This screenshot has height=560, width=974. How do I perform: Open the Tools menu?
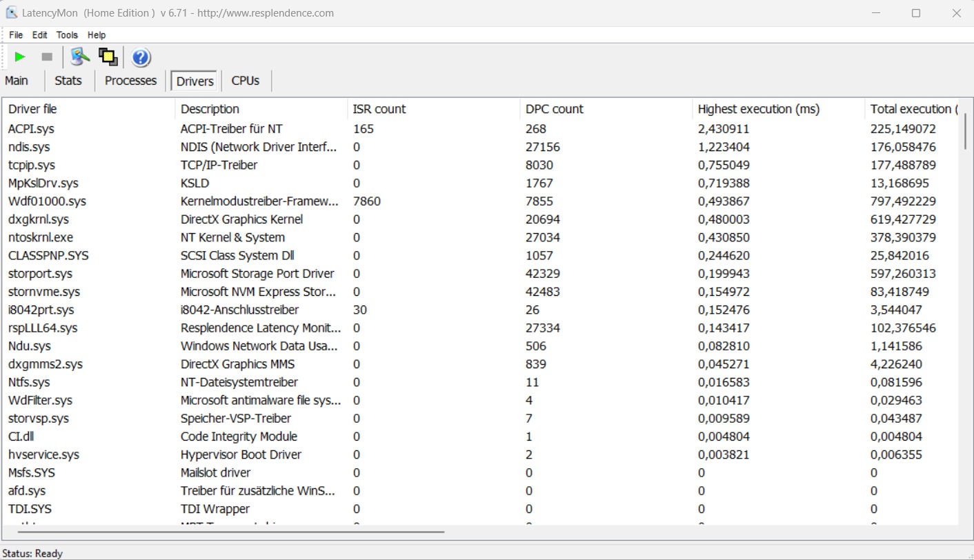(67, 35)
